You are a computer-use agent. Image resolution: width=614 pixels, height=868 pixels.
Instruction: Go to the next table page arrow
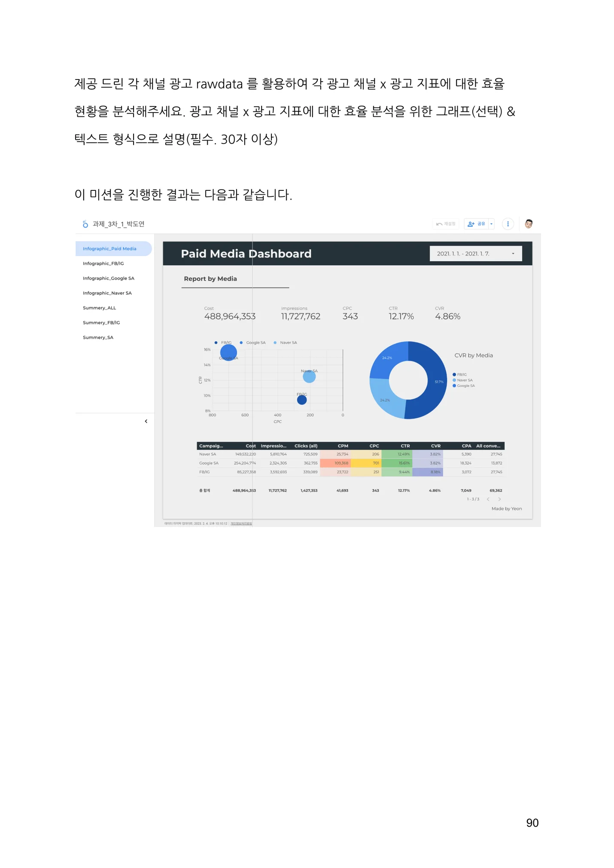tap(499, 499)
